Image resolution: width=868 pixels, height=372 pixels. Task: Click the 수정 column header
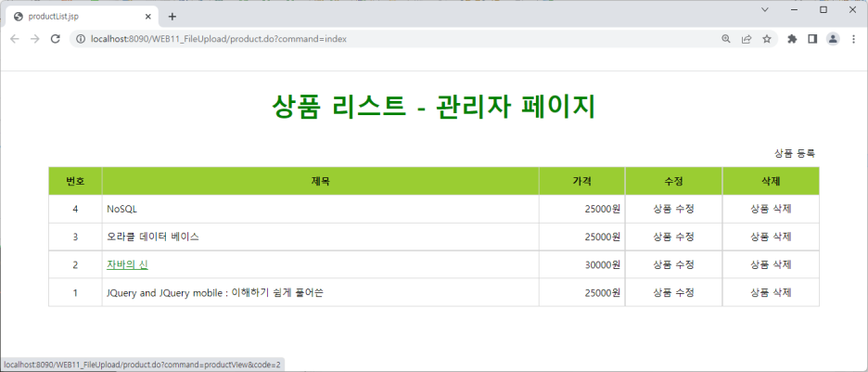point(673,181)
